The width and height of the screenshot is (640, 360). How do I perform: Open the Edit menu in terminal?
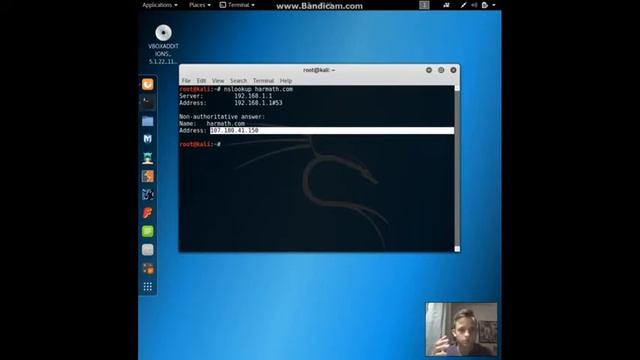click(201, 81)
